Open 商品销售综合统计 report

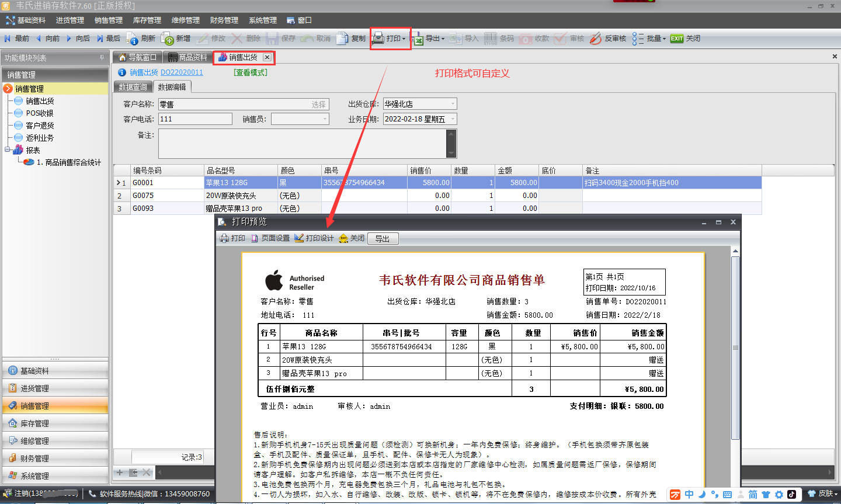69,162
